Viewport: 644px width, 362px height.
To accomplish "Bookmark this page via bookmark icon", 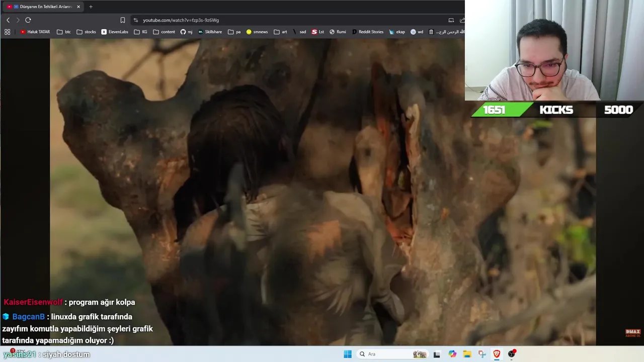I will (122, 20).
